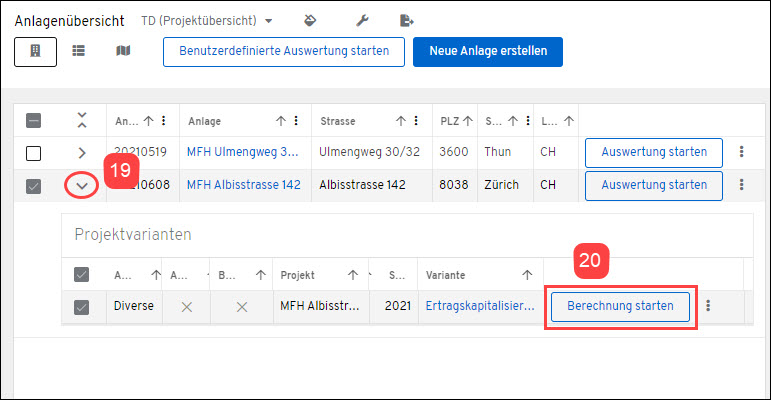Open Anlage column options menu
This screenshot has width=771, height=400.
pos(296,121)
